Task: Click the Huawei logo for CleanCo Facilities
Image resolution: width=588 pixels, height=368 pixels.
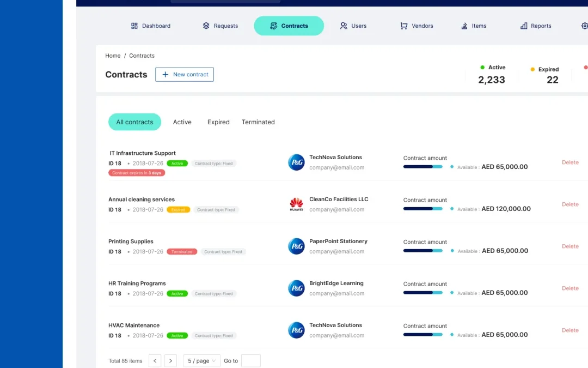Action: (x=296, y=204)
